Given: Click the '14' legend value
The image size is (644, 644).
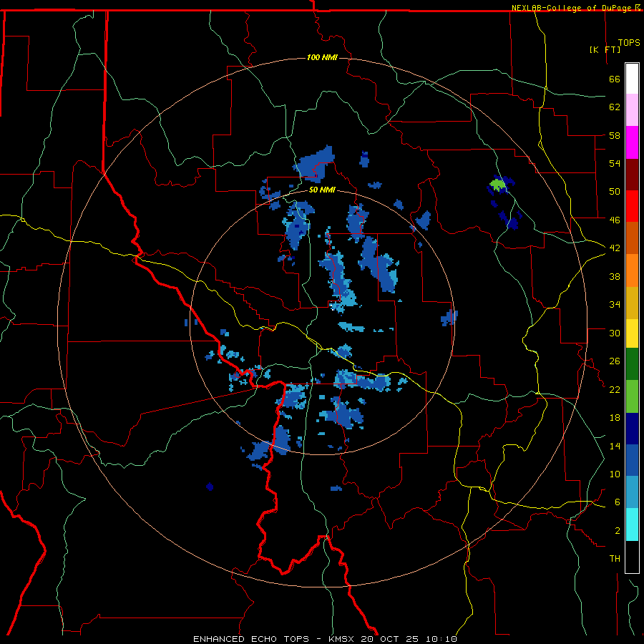Looking at the screenshot, I should [x=615, y=446].
